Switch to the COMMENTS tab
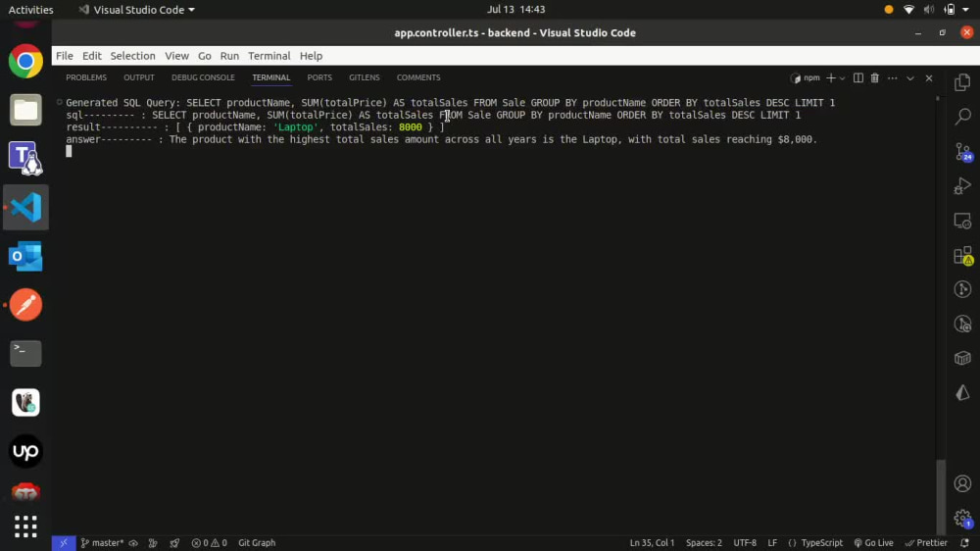The image size is (980, 551). coord(418,77)
